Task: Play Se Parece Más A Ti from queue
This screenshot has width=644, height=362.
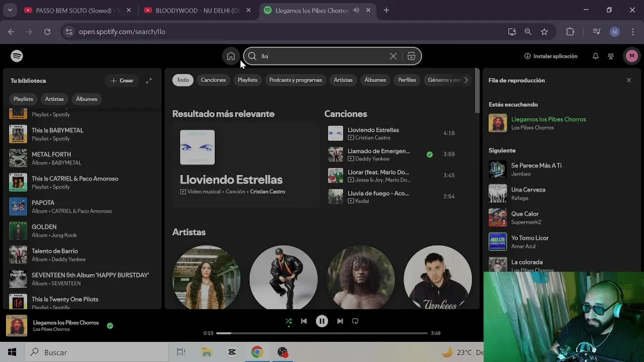Action: pos(561,169)
